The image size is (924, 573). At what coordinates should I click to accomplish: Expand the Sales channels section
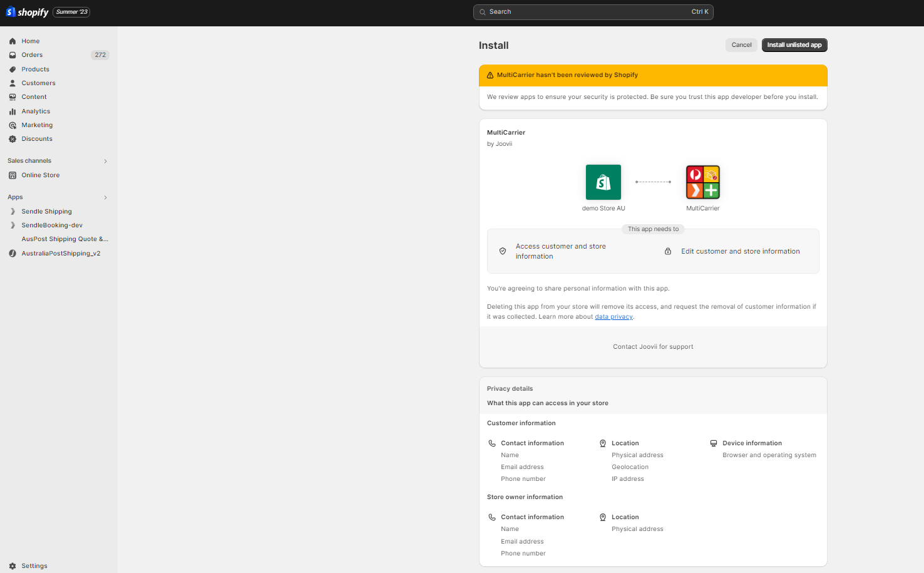105,160
